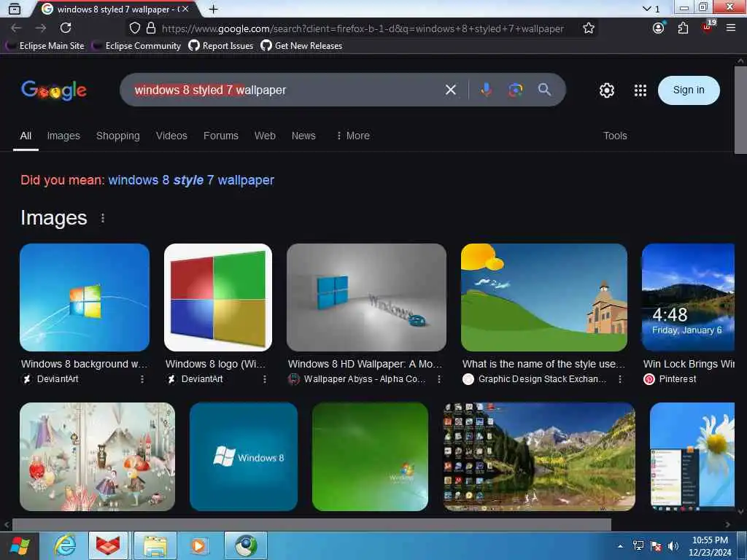
Task: Expand the More search filters menu
Action: [353, 136]
